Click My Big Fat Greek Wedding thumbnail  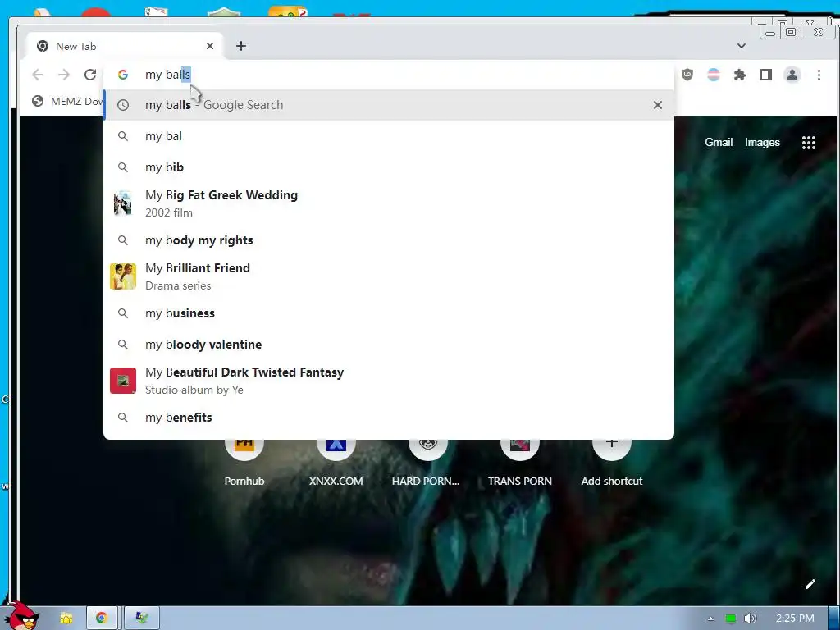coord(123,203)
